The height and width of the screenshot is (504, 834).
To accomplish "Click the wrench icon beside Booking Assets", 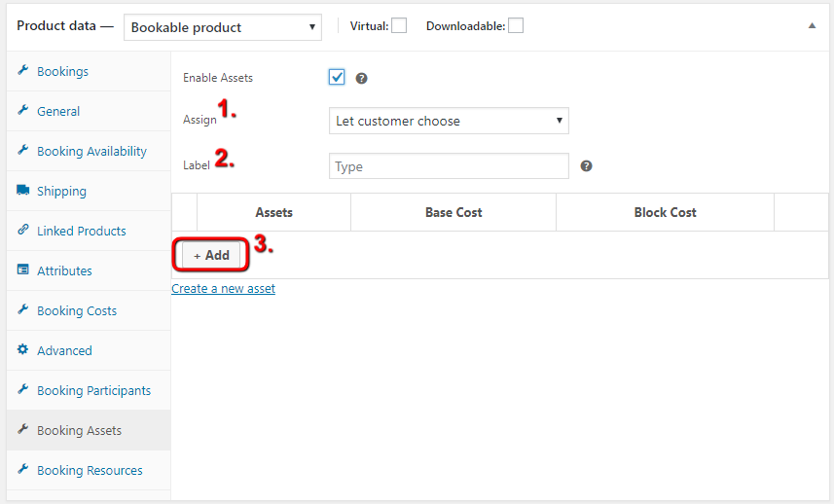I will [x=23, y=429].
